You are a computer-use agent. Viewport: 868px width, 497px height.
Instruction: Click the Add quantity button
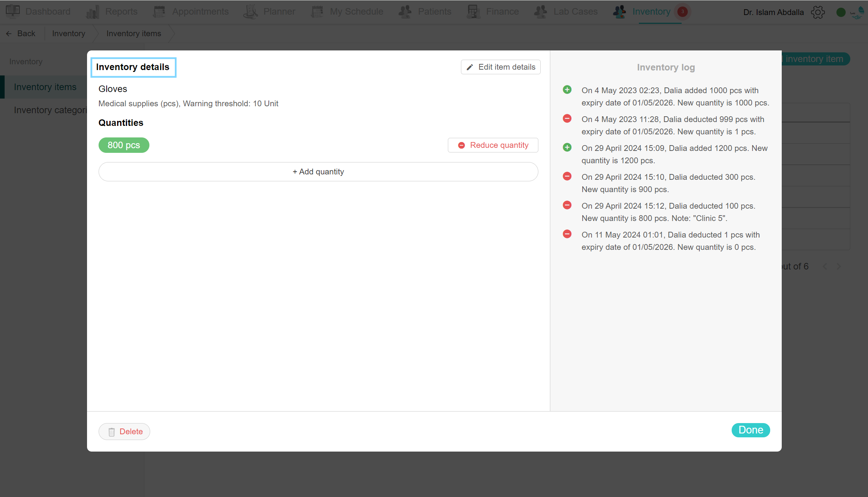(x=318, y=172)
